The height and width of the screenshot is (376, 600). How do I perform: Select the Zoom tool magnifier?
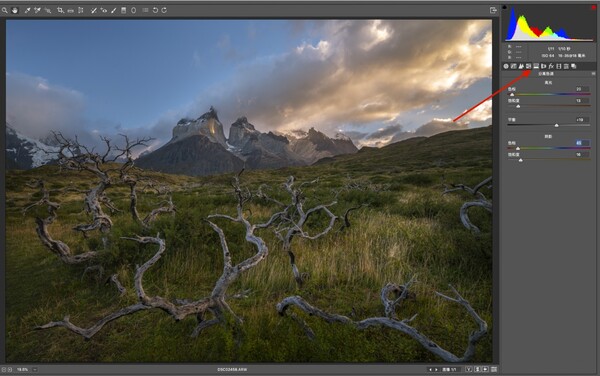[5, 10]
